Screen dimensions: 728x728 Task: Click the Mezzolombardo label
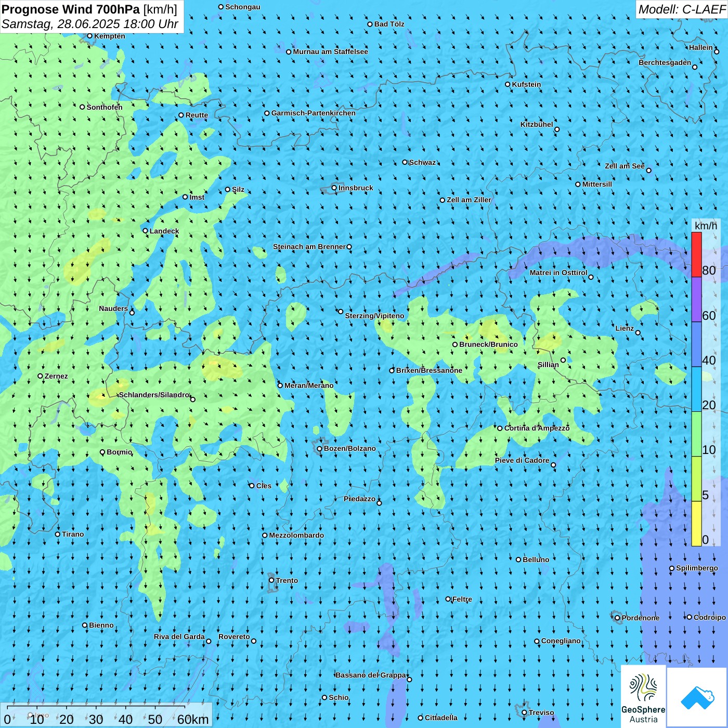(296, 535)
